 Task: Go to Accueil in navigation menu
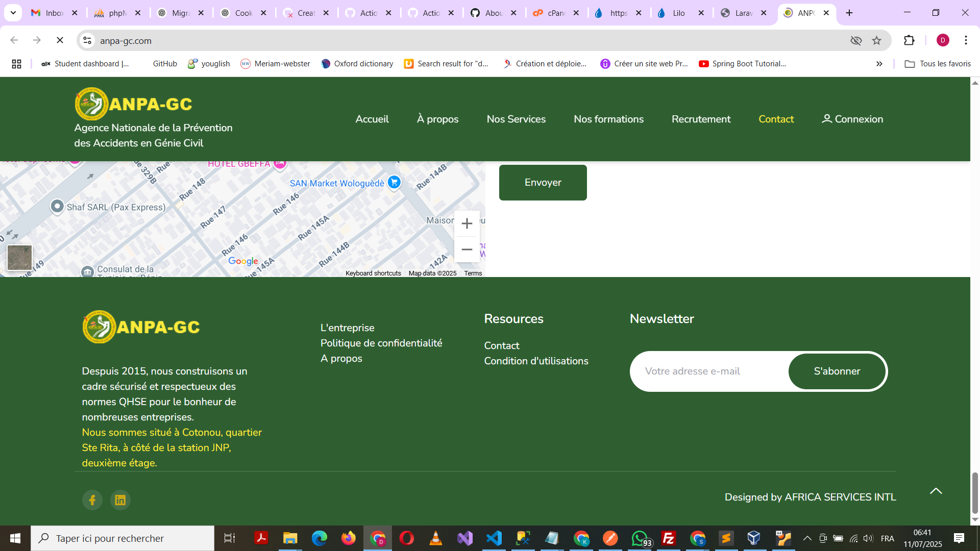[x=372, y=119]
